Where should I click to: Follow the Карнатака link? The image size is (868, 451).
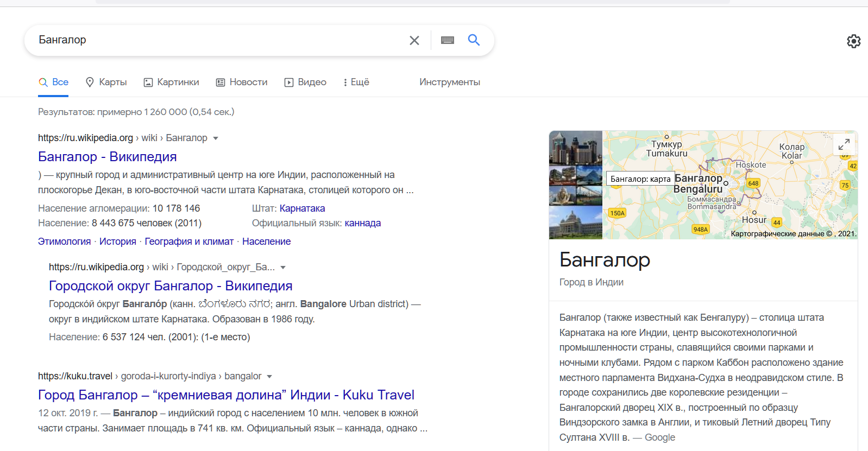tap(302, 208)
